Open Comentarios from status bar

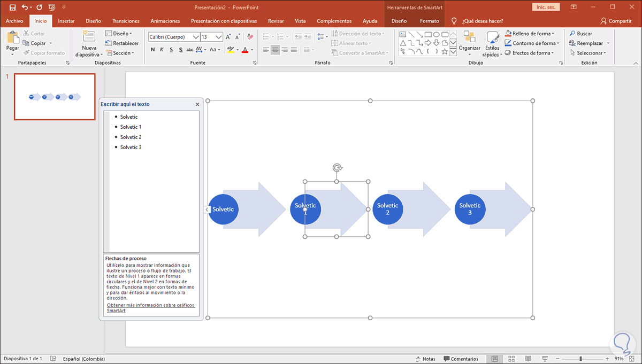(x=461, y=359)
